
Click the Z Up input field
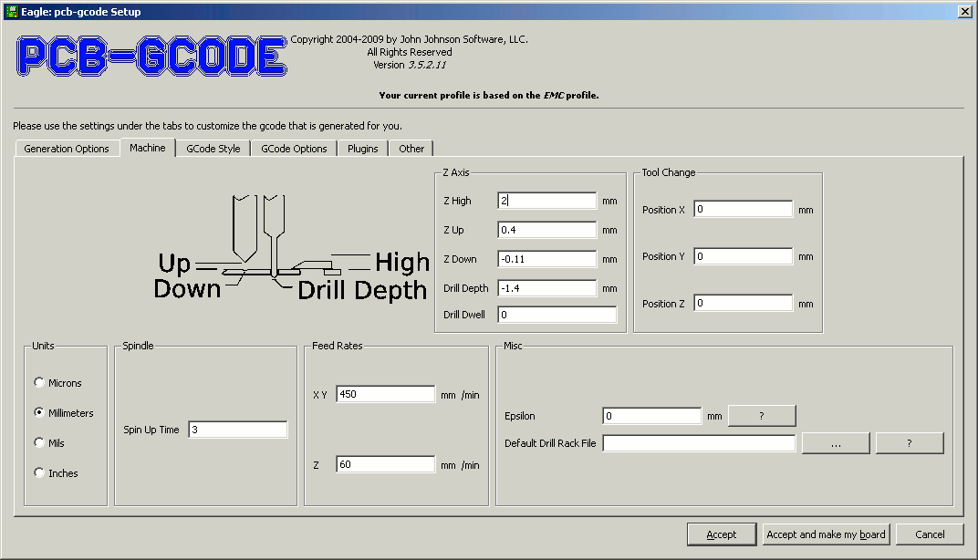547,230
